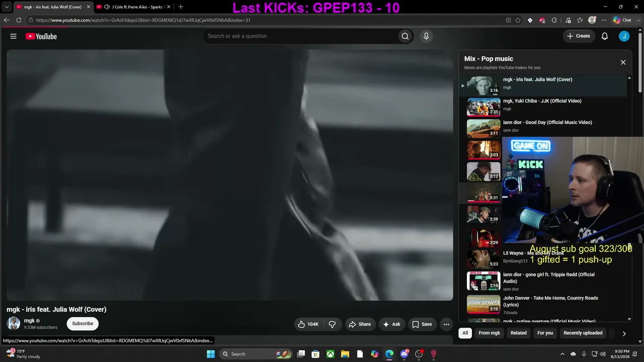This screenshot has height=362, width=644.
Task: Select the Related filter chip
Action: click(x=519, y=333)
